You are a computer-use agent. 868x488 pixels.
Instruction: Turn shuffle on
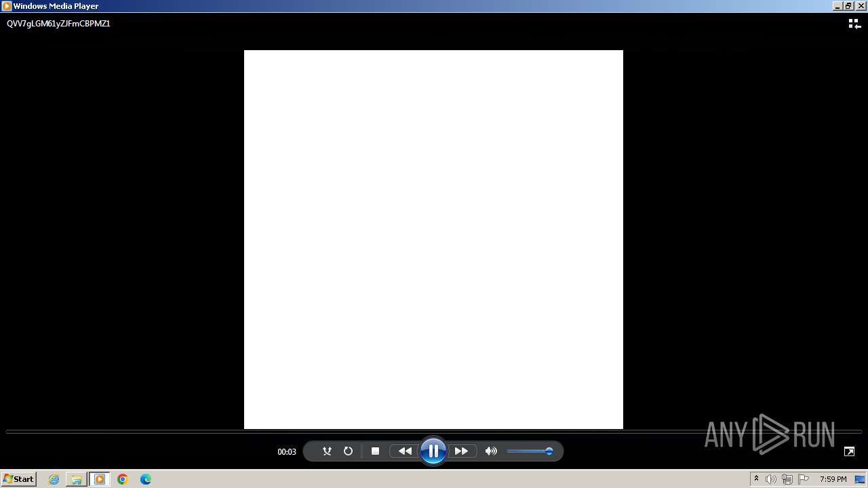(x=327, y=451)
